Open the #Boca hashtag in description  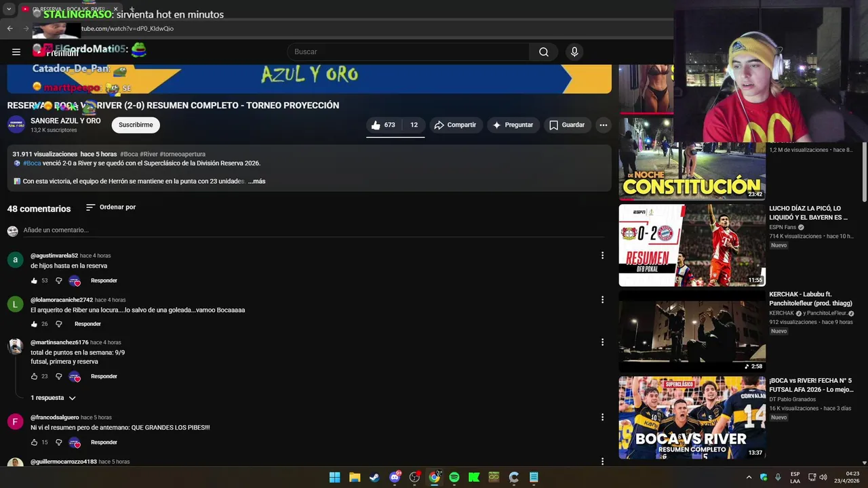click(x=32, y=163)
